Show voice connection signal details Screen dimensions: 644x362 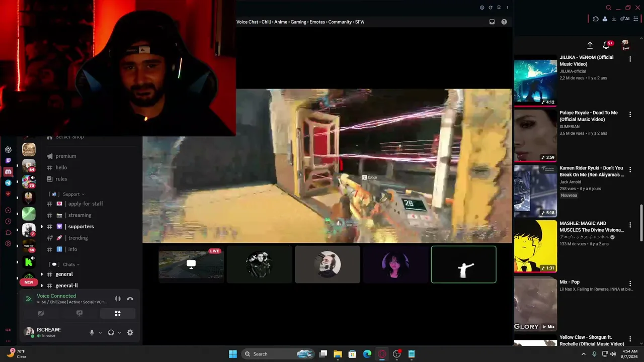pos(29,299)
